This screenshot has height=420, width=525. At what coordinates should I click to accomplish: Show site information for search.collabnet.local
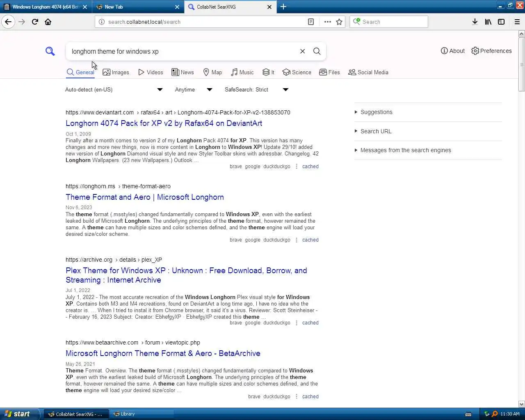102,22
